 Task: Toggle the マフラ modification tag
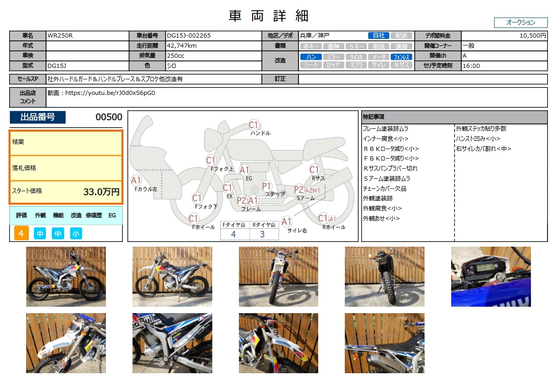coord(356,65)
